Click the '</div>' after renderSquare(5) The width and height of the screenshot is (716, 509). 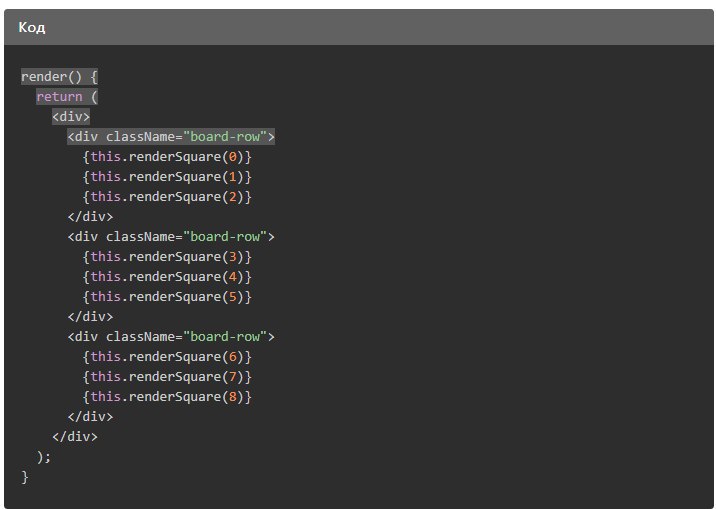point(90,316)
